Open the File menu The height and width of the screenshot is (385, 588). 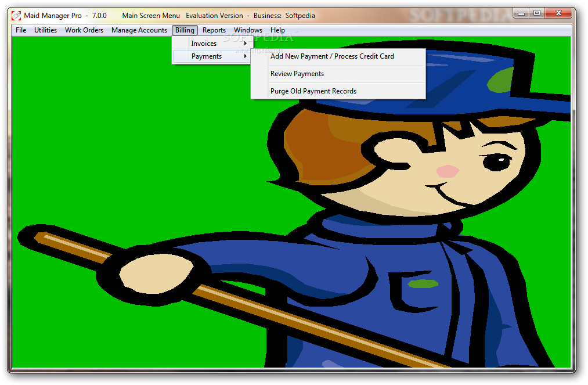pos(21,30)
